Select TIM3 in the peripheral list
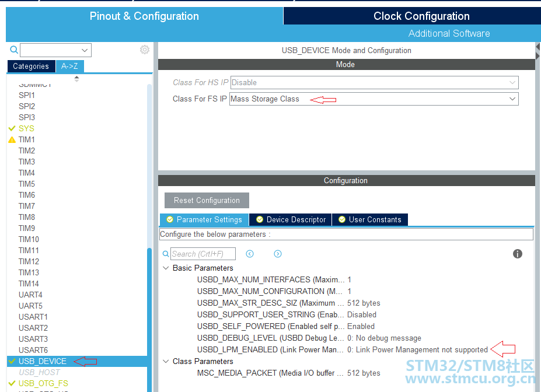Screen dimensions: 541x392 [x=27, y=162]
